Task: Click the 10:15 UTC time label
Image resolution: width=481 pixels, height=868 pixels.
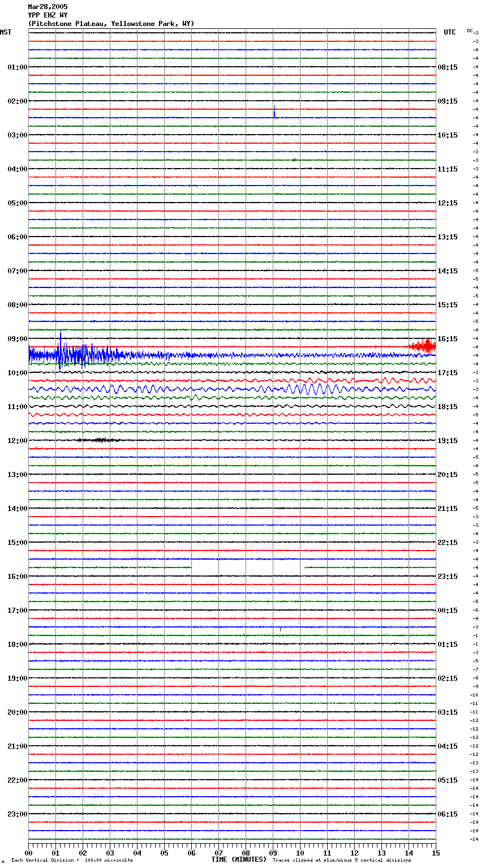Action: point(448,135)
